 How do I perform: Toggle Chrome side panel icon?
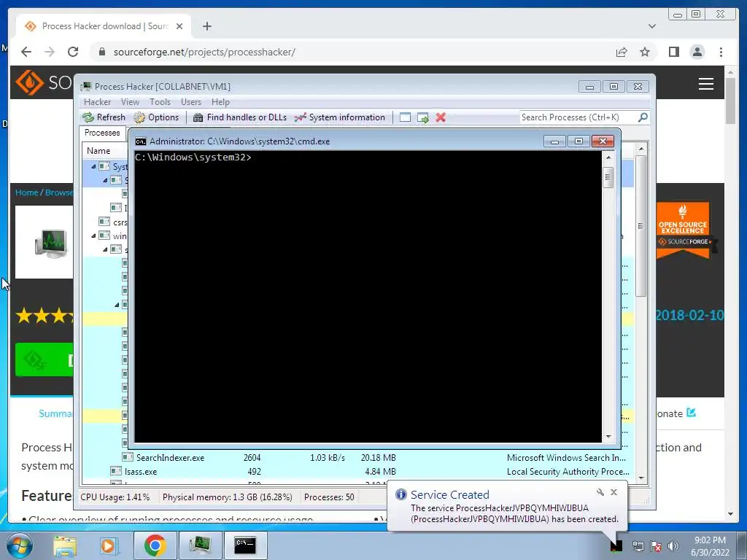[673, 52]
